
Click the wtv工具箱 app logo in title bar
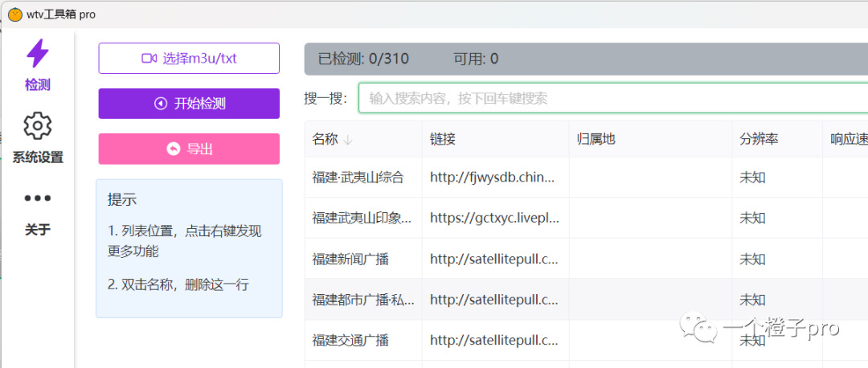point(15,14)
